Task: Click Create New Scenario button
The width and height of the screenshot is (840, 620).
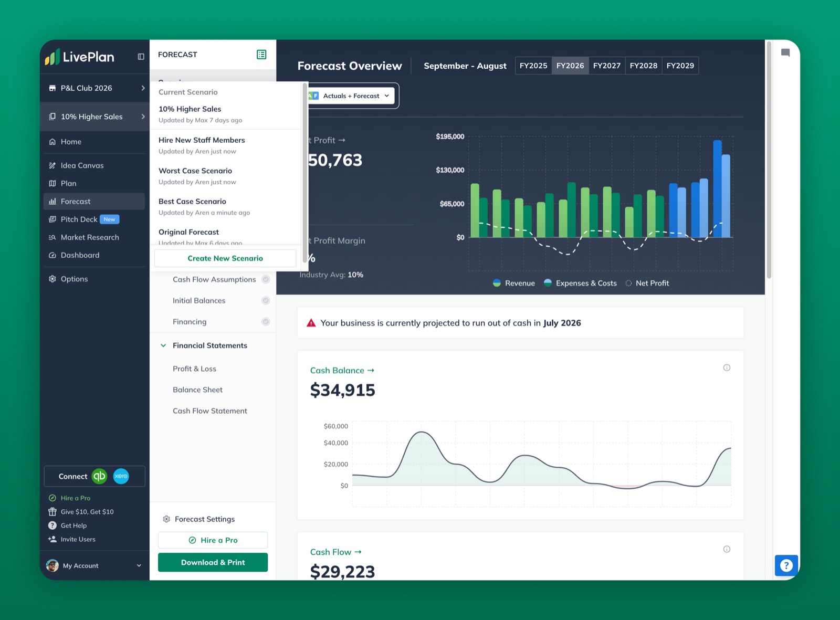Action: click(225, 258)
